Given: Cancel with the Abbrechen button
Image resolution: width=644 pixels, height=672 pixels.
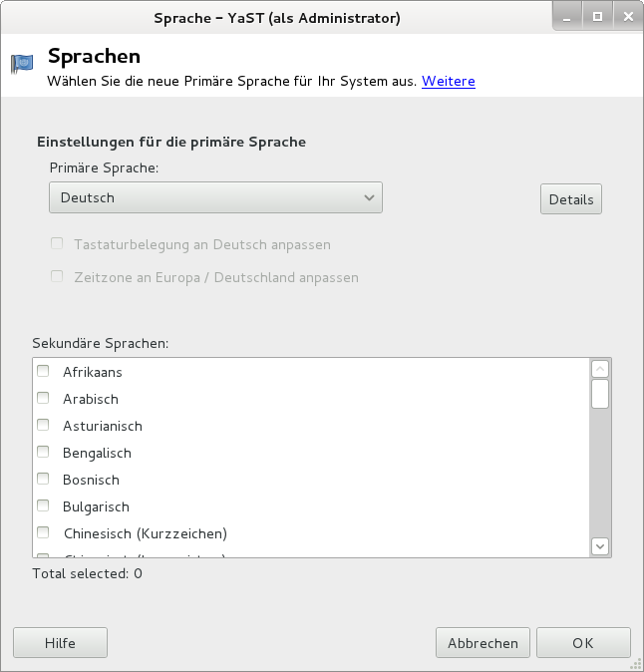Looking at the screenshot, I should (x=483, y=643).
